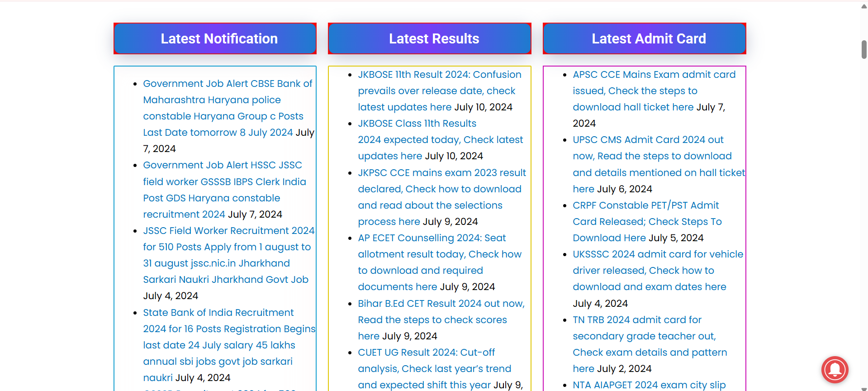868x391 pixels.
Task: Open Bihar B.Ed CET Result 2024 link
Action: (441, 304)
